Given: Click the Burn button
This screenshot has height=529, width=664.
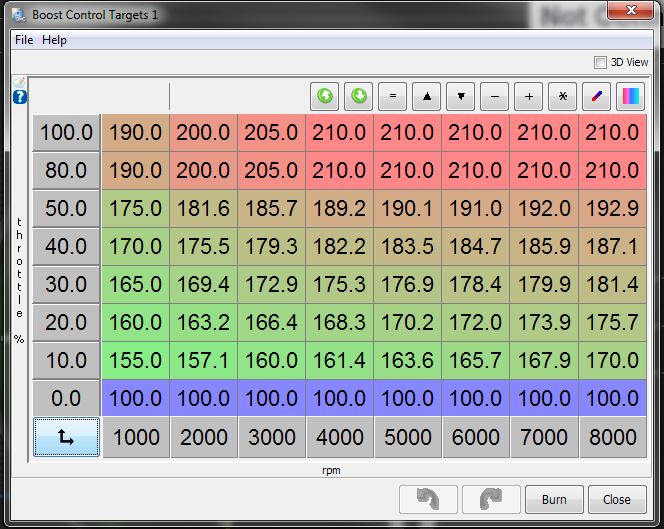Looking at the screenshot, I should pyautogui.click(x=554, y=499).
